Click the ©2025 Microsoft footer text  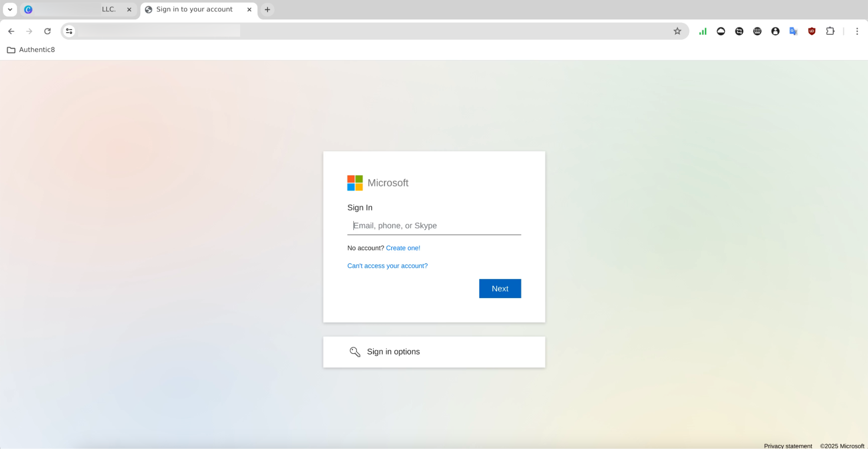pyautogui.click(x=842, y=446)
